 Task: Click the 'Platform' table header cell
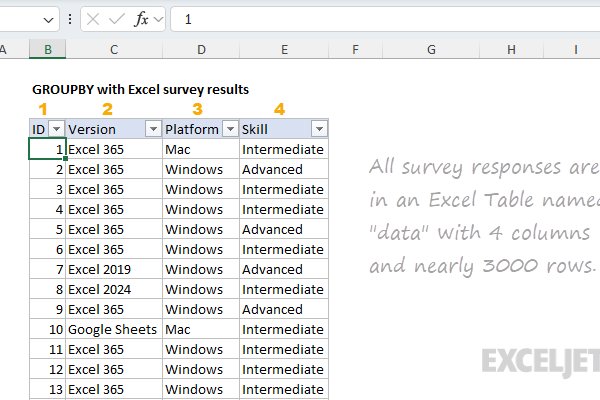pyautogui.click(x=201, y=129)
